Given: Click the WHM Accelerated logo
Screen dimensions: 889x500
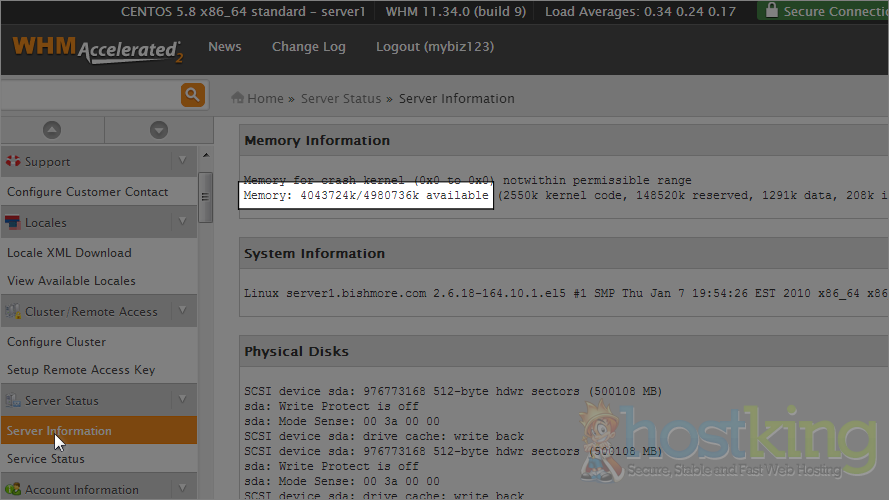Looking at the screenshot, I should tap(97, 49).
